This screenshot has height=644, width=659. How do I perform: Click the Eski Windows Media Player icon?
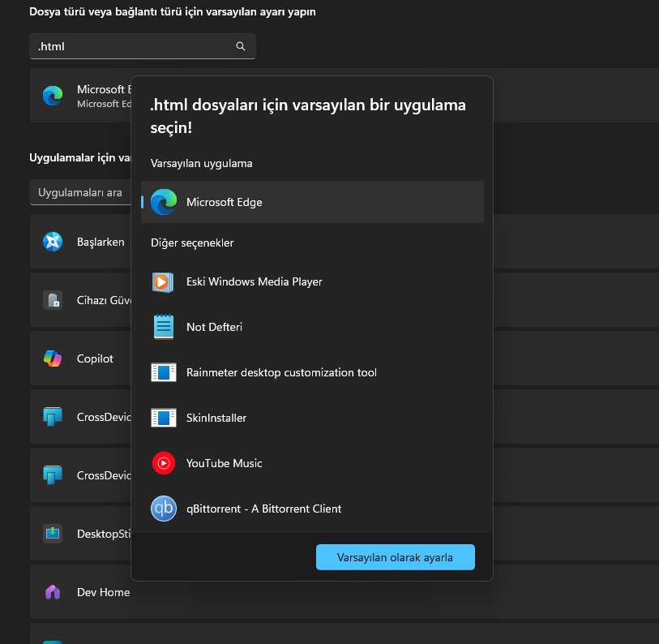[x=163, y=281]
